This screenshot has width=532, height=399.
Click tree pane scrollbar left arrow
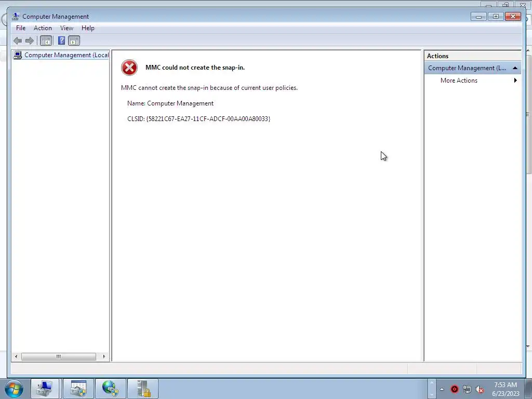[16, 356]
